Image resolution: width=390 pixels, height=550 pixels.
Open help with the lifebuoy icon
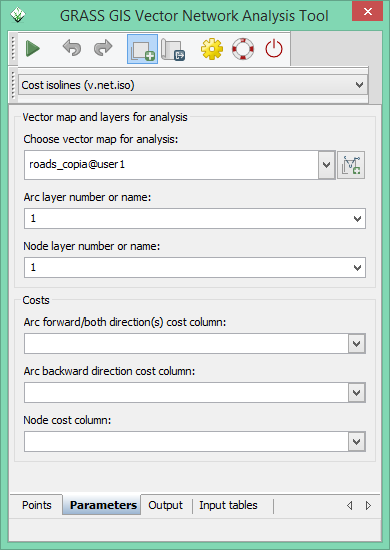pos(243,49)
